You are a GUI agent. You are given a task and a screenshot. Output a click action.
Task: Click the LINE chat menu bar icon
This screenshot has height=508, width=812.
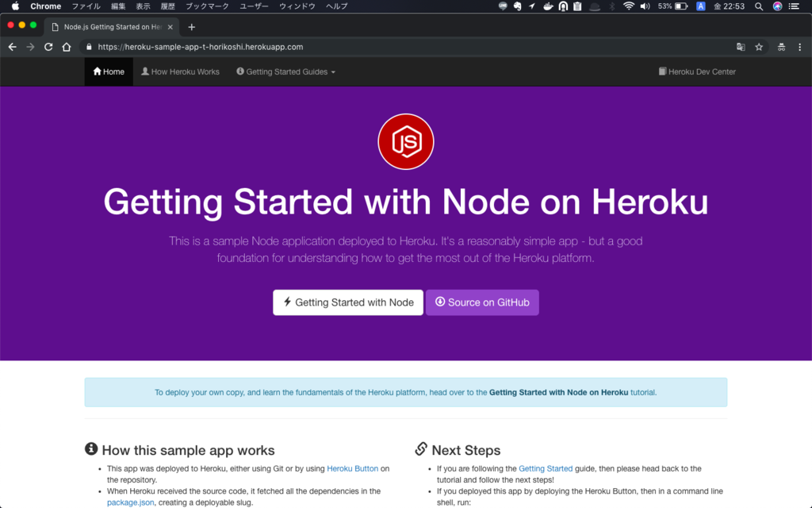click(x=502, y=6)
